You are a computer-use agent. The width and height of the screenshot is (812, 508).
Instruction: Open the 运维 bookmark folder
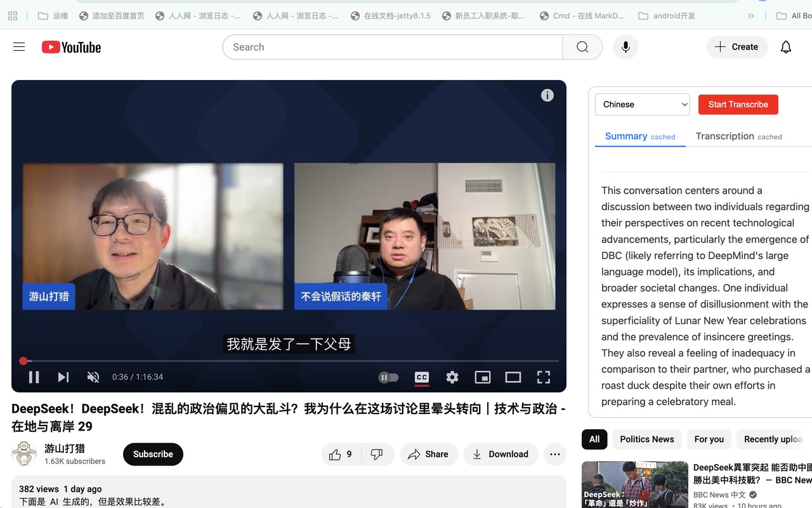coord(53,16)
